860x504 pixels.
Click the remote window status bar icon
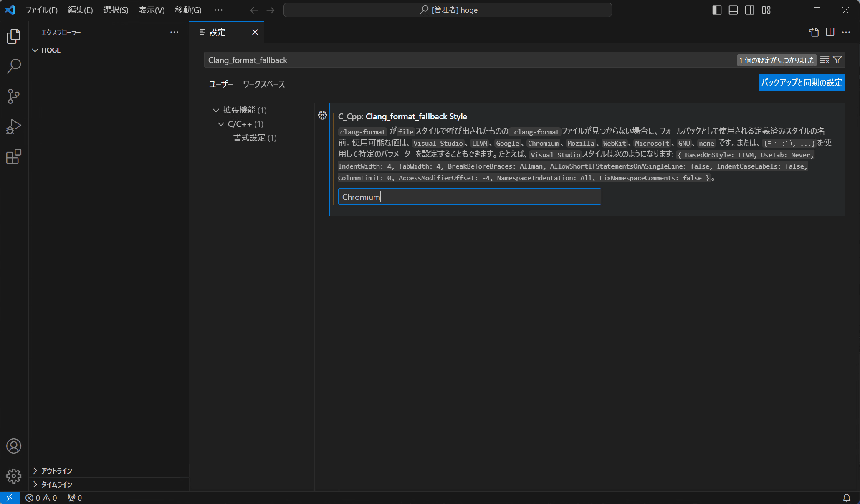pyautogui.click(x=10, y=498)
